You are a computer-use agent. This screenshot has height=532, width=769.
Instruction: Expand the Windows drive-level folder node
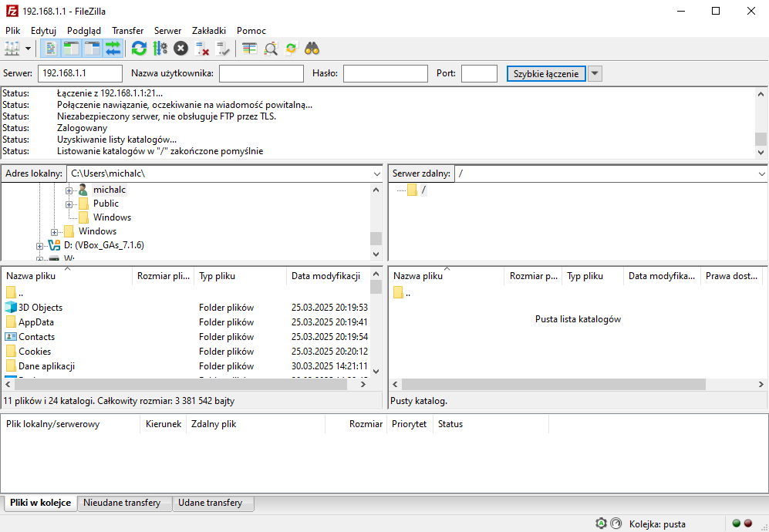(x=55, y=232)
